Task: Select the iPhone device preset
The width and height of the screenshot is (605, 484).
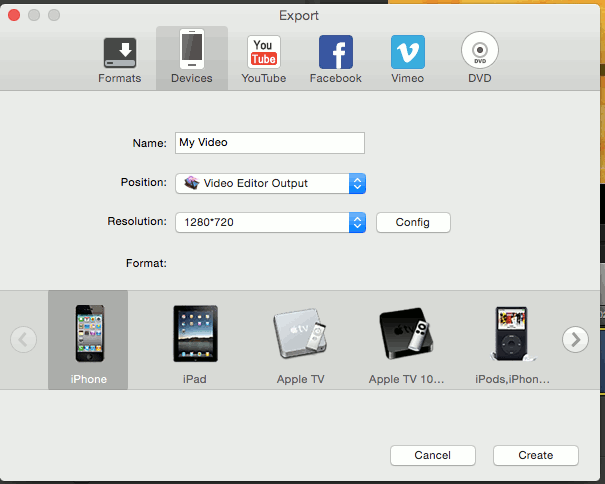Action: click(88, 340)
